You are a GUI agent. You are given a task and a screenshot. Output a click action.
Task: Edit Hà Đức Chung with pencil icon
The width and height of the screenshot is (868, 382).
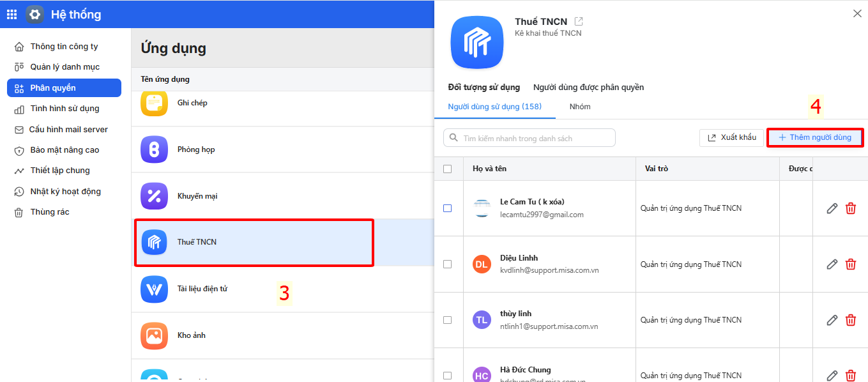point(832,376)
